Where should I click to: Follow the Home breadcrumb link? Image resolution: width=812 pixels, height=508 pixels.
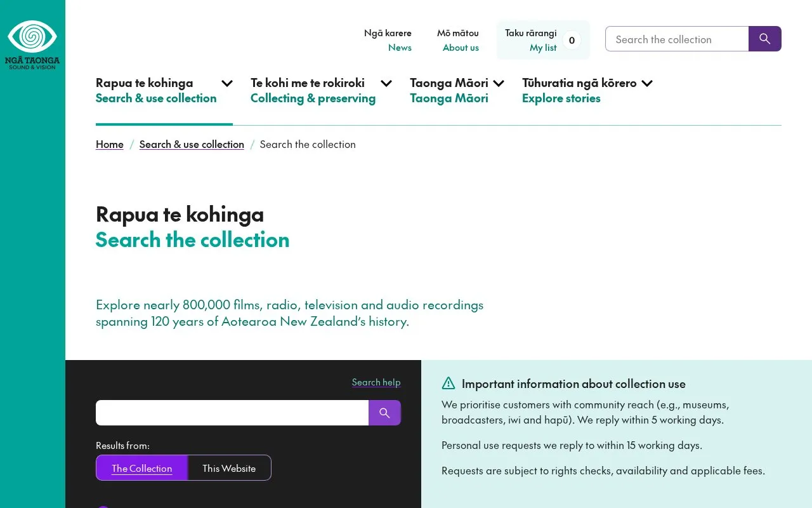click(x=110, y=144)
